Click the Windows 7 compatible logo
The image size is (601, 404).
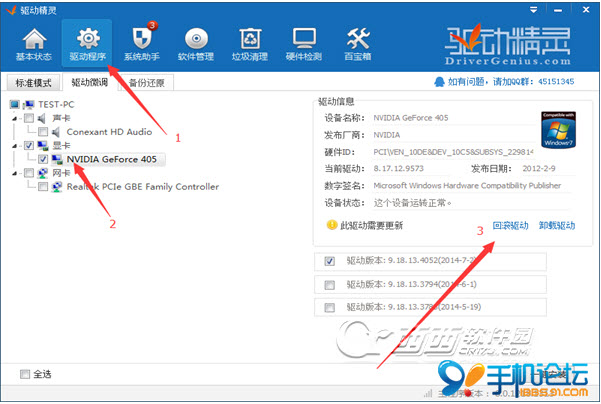pos(558,130)
